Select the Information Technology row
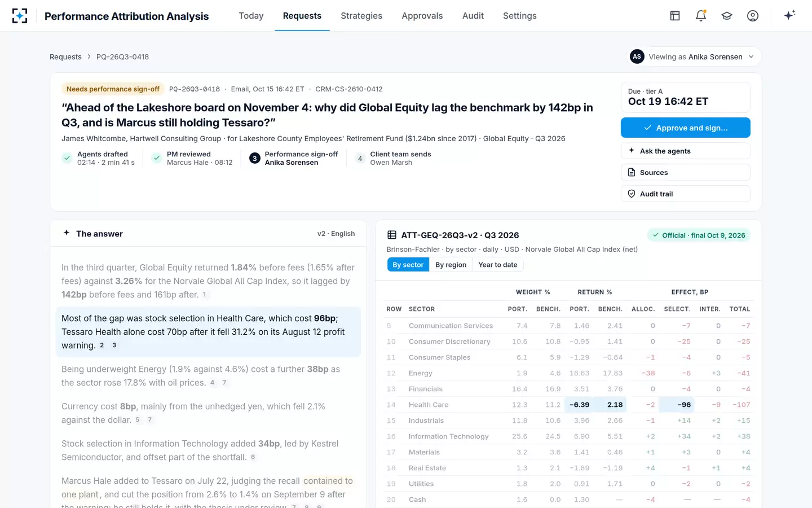This screenshot has height=508, width=812. pyautogui.click(x=568, y=436)
